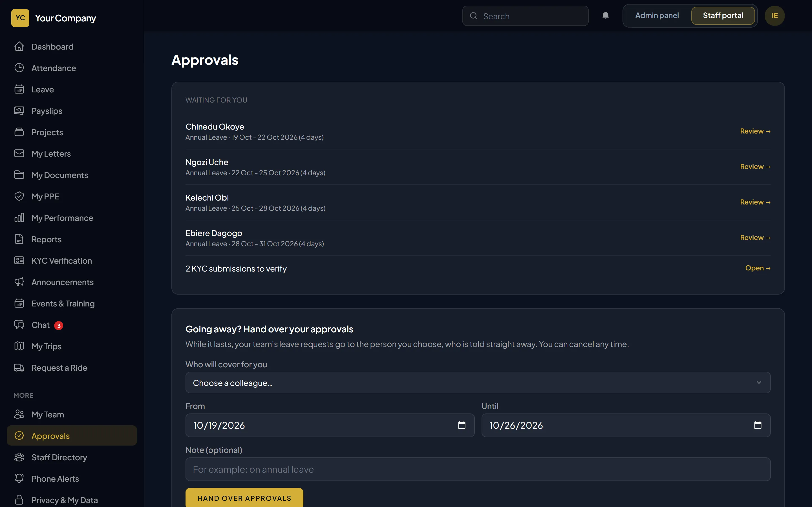Open calendar picker in From date field
The width and height of the screenshot is (812, 507).
pos(462,425)
